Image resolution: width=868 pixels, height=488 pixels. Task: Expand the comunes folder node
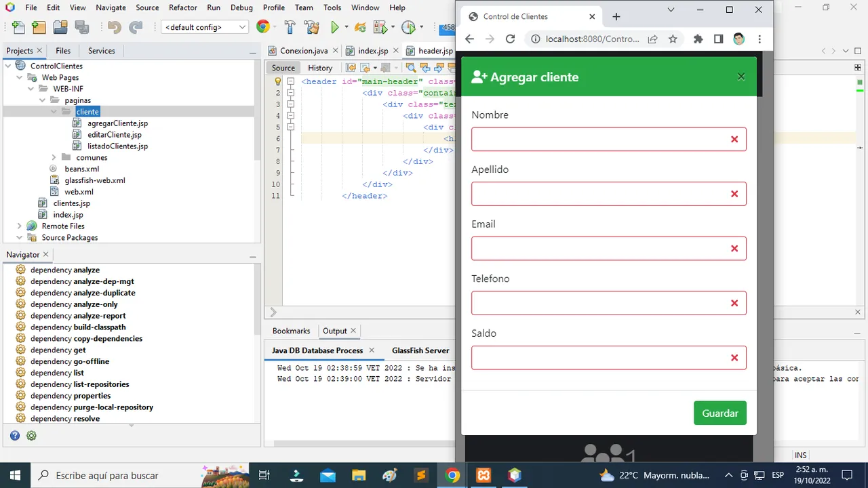pyautogui.click(x=54, y=157)
